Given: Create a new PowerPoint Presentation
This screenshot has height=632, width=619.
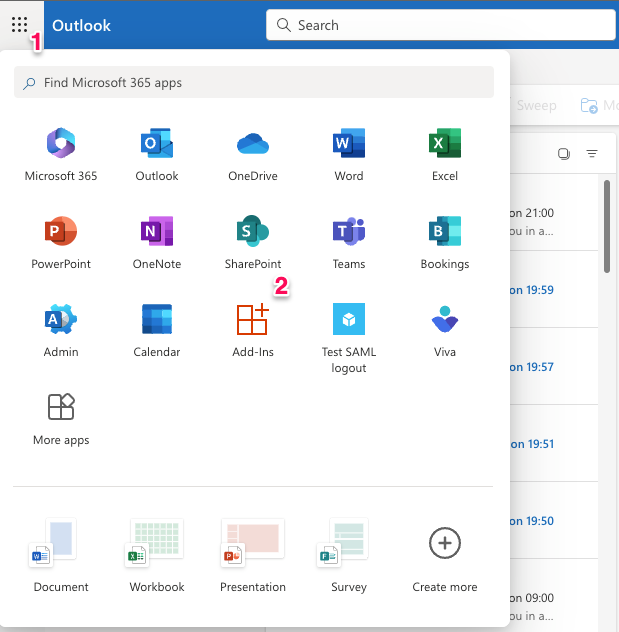Looking at the screenshot, I should click(253, 555).
